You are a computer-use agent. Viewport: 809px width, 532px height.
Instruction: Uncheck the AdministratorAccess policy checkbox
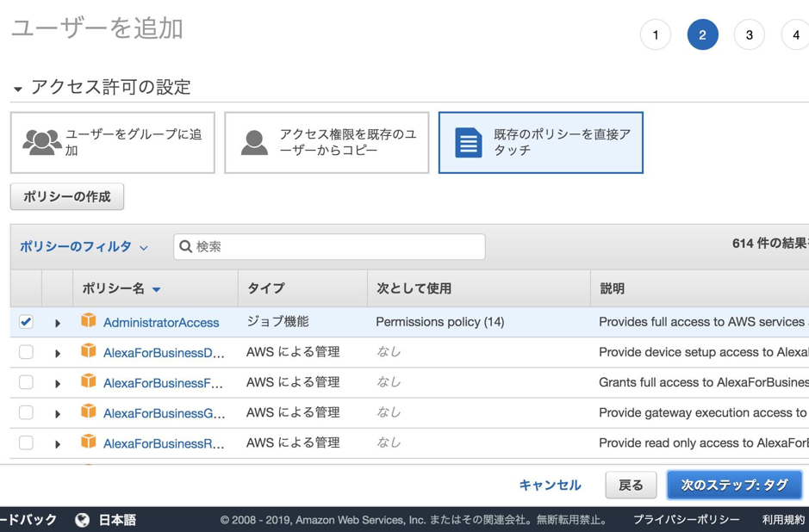coord(26,322)
